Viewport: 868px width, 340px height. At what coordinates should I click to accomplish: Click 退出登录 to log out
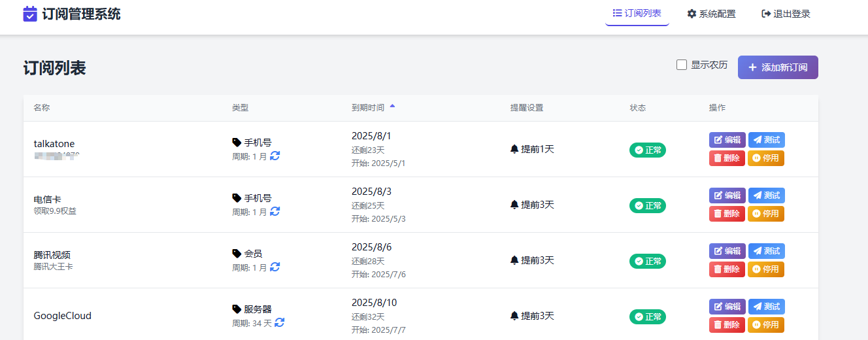786,14
